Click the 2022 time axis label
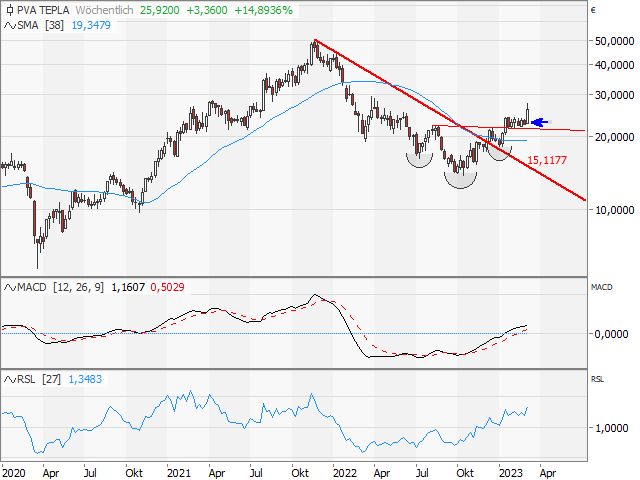Image resolution: width=640 pixels, height=480 pixels. coord(344,473)
